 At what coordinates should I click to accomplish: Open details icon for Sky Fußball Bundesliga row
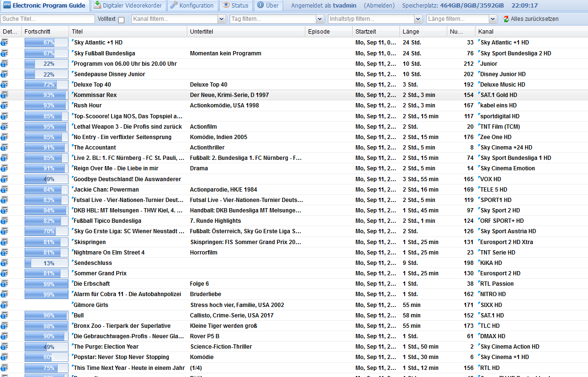pyautogui.click(x=5, y=53)
